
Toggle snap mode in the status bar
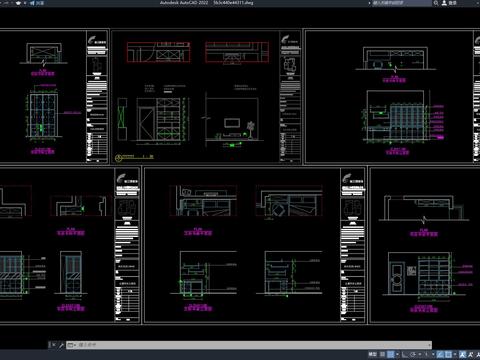[391, 354]
